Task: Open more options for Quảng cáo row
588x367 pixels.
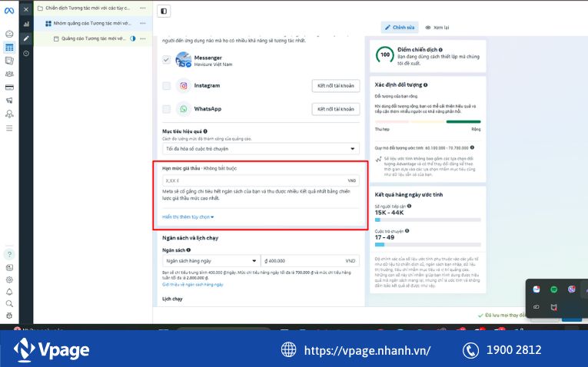Action: pos(143,38)
